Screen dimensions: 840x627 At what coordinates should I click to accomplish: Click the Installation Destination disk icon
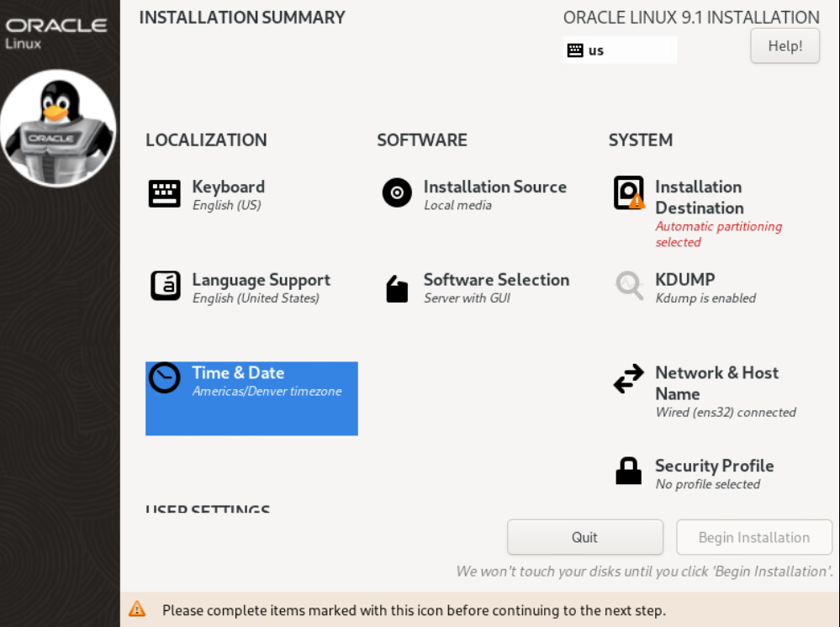tap(629, 193)
